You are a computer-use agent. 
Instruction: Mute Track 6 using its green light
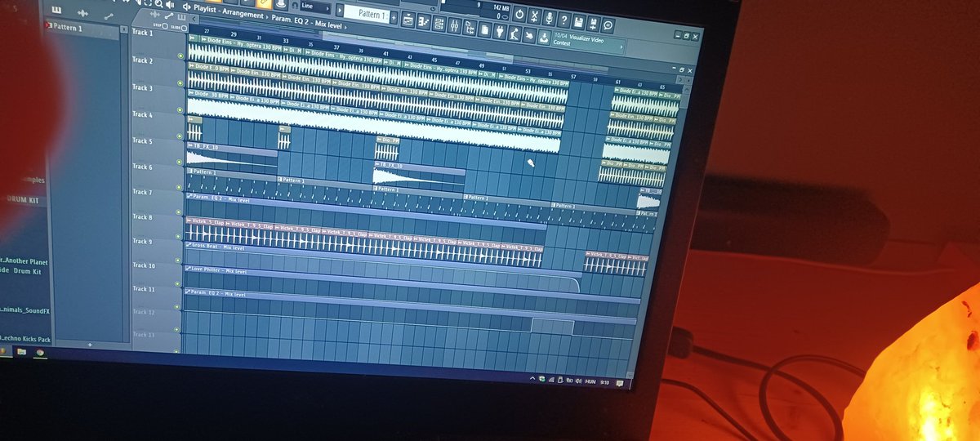point(180,188)
